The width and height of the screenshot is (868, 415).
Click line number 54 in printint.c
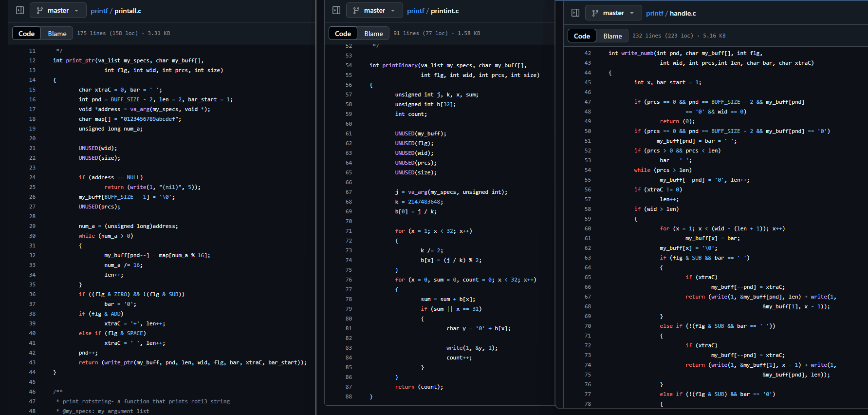(349, 65)
